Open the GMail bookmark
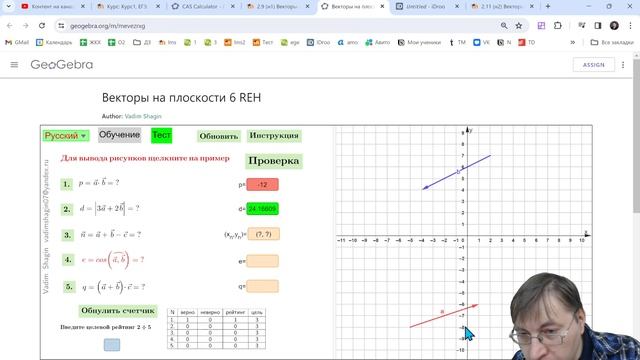Image resolution: width=640 pixels, height=360 pixels. coord(17,42)
